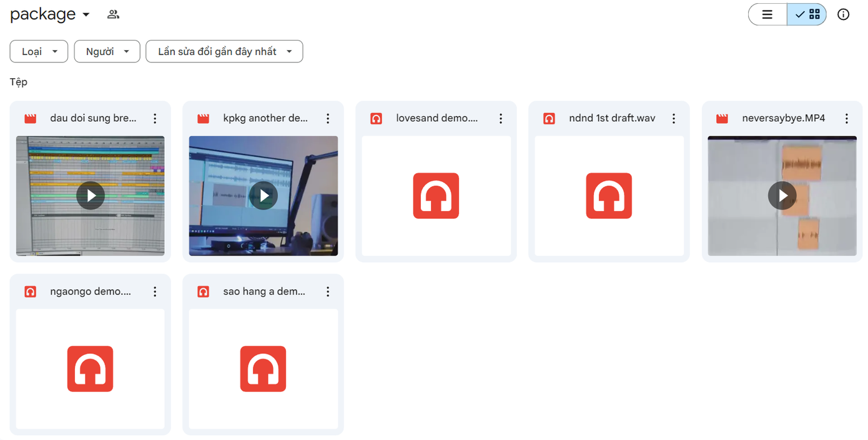Open more options for dau doi sung file
The height and width of the screenshot is (440, 868).
[x=155, y=118]
